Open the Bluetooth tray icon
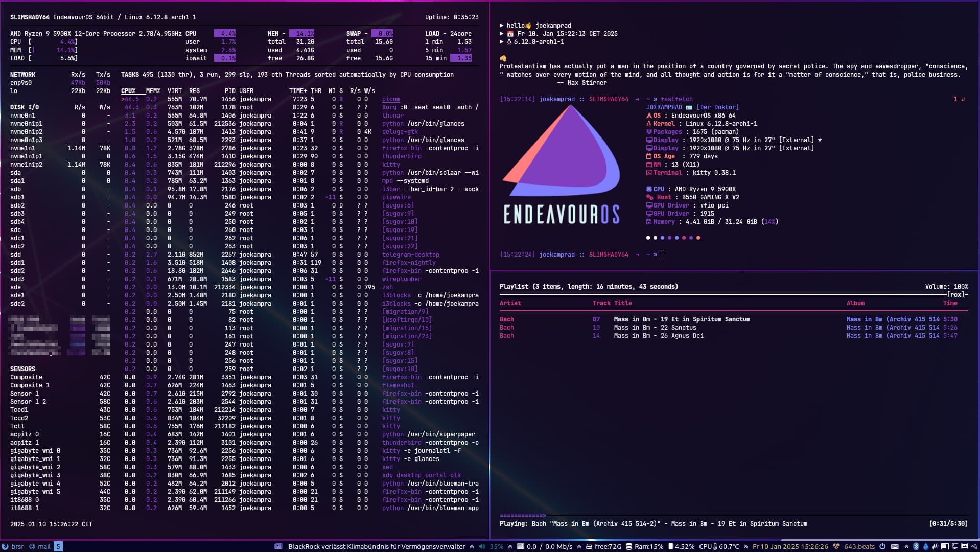The width and height of the screenshot is (980, 552). click(x=916, y=546)
